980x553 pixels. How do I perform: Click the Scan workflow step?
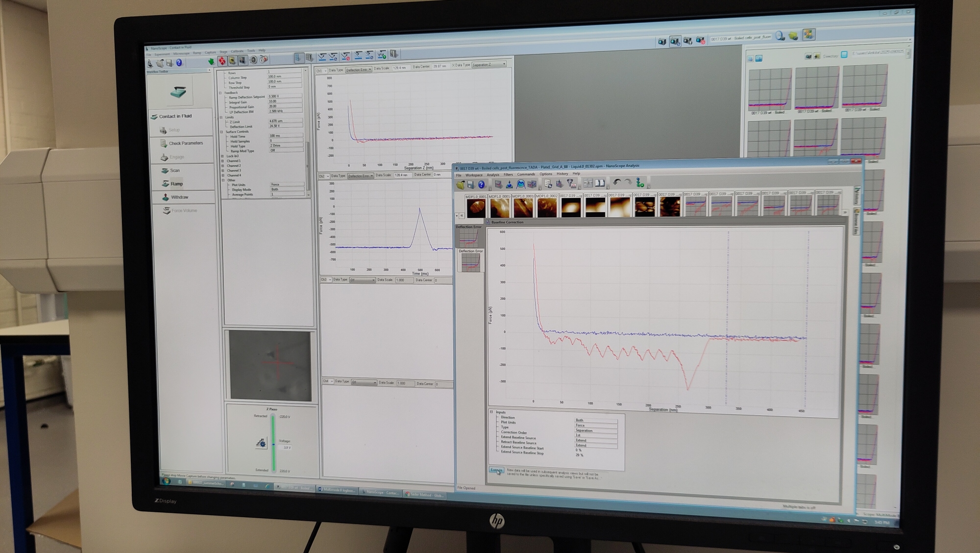tap(174, 171)
